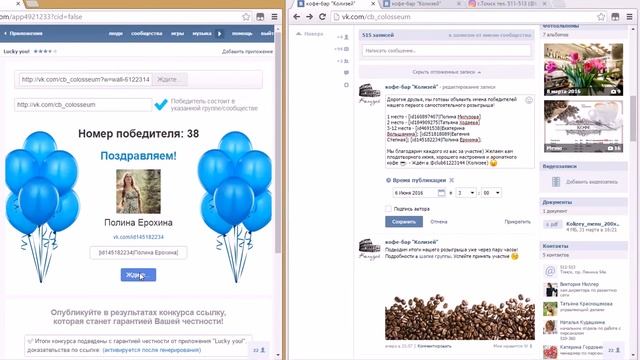The image size is (640, 360).
Task: Click the @ email contact icon
Action: [550, 271]
